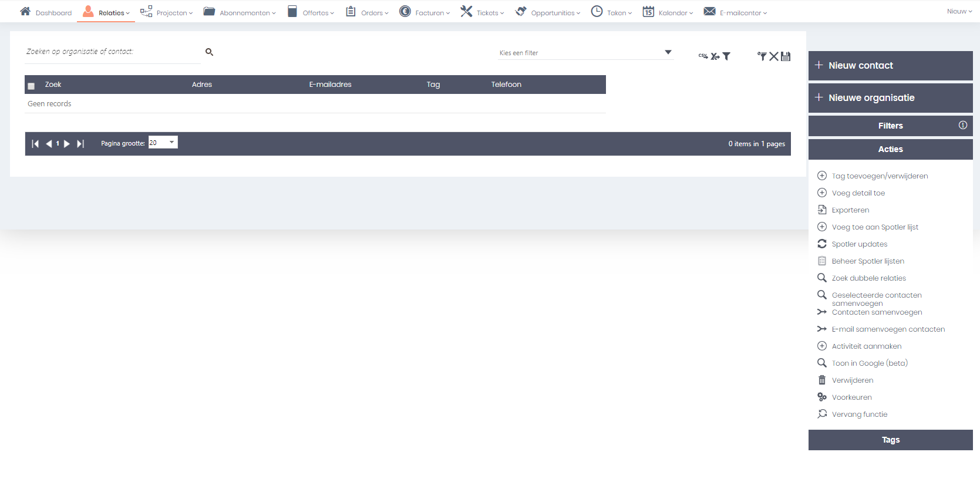Screen dimensions: 980x489
Task: Click the Vervang functie action
Action: [859, 414]
